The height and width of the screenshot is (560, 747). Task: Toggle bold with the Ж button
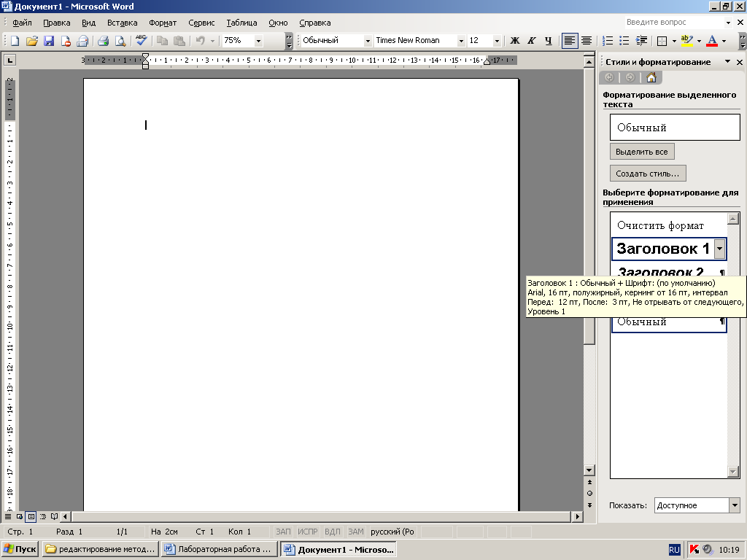point(514,41)
